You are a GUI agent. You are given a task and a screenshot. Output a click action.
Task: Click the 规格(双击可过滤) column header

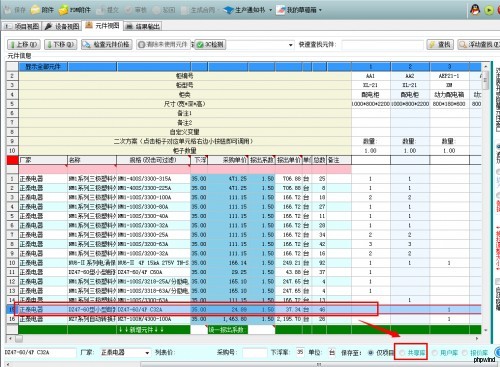(x=154, y=160)
